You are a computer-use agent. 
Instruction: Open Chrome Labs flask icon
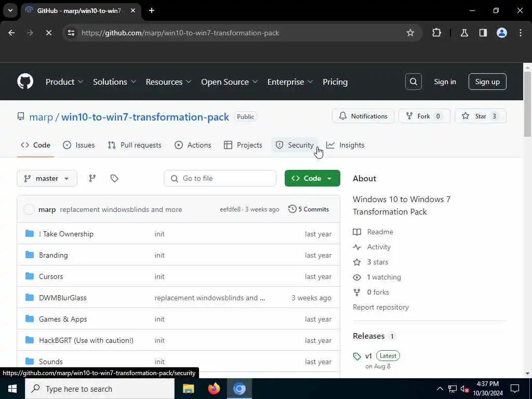point(464,33)
